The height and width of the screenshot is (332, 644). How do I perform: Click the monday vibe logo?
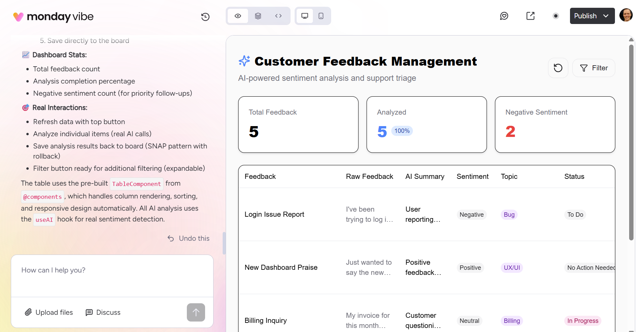coord(53,17)
